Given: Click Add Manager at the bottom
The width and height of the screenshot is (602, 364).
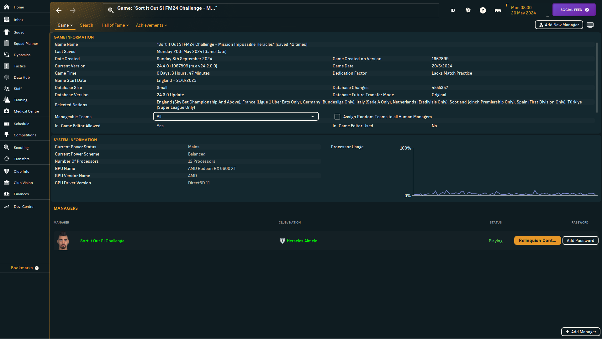Looking at the screenshot, I should click(581, 332).
